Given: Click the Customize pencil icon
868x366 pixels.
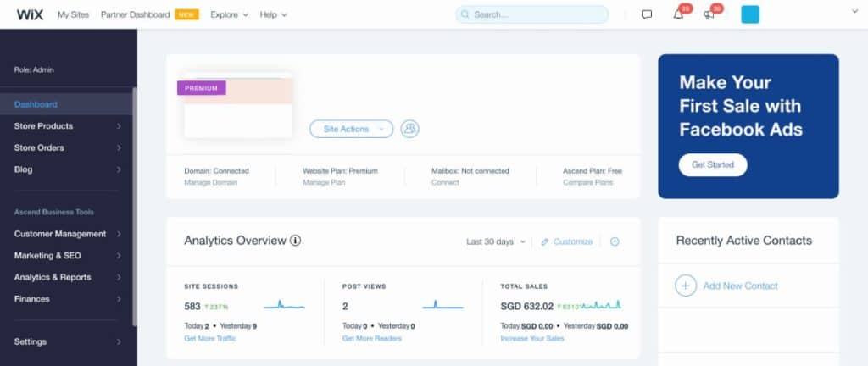Looking at the screenshot, I should [545, 241].
